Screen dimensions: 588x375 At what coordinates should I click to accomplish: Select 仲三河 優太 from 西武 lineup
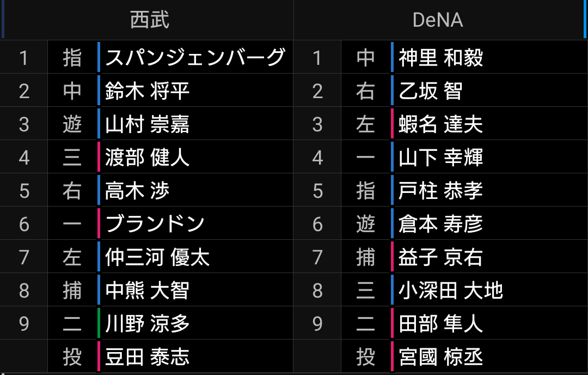click(157, 257)
